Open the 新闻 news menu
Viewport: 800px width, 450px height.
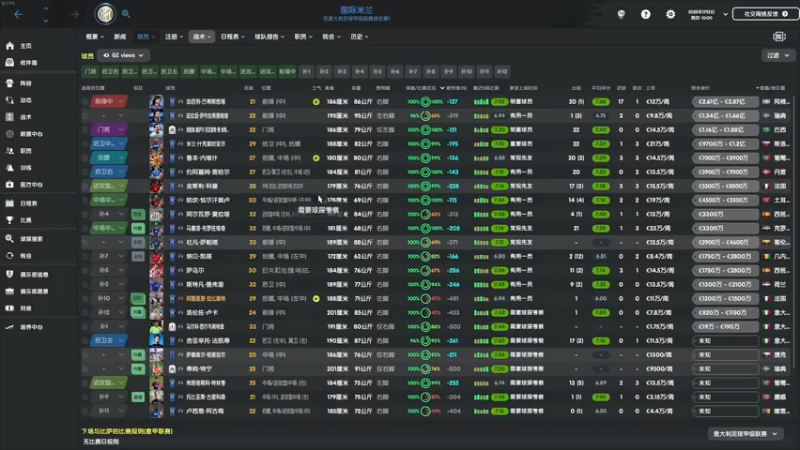coord(120,37)
